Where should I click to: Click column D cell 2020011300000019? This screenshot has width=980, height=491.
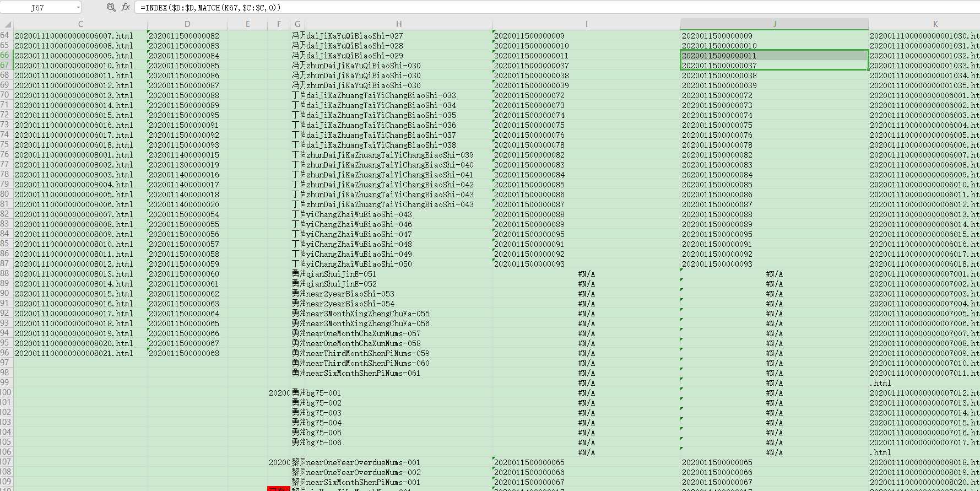click(187, 165)
